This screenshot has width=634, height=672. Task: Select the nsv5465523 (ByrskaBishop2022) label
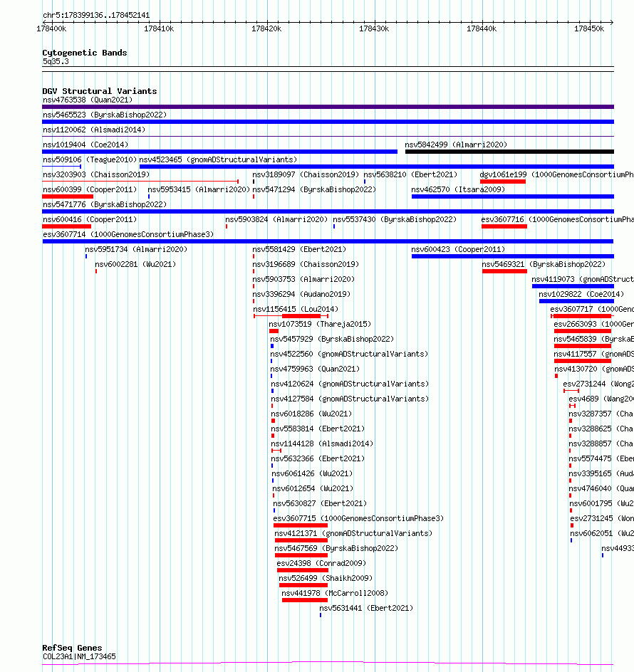[x=105, y=115]
